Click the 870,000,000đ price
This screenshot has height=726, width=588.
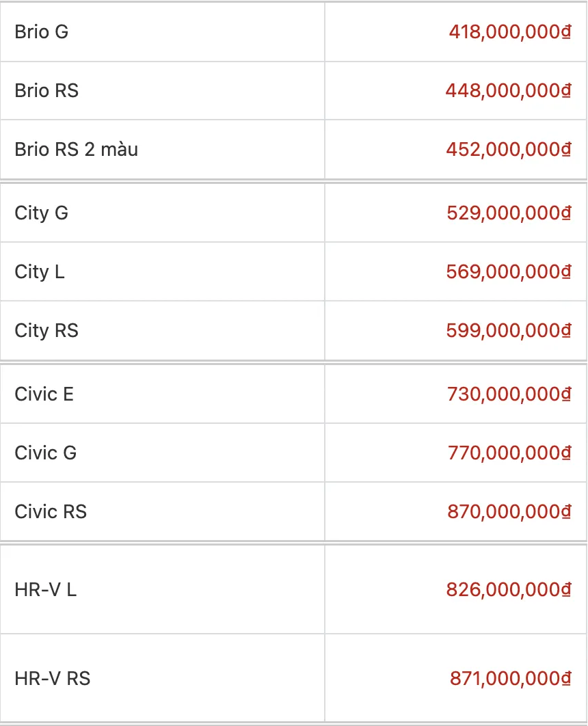click(509, 511)
